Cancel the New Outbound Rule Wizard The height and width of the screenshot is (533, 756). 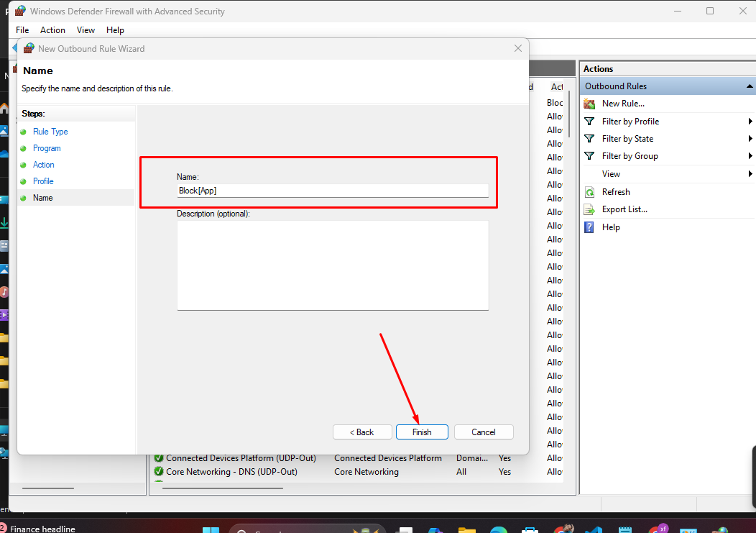(484, 432)
